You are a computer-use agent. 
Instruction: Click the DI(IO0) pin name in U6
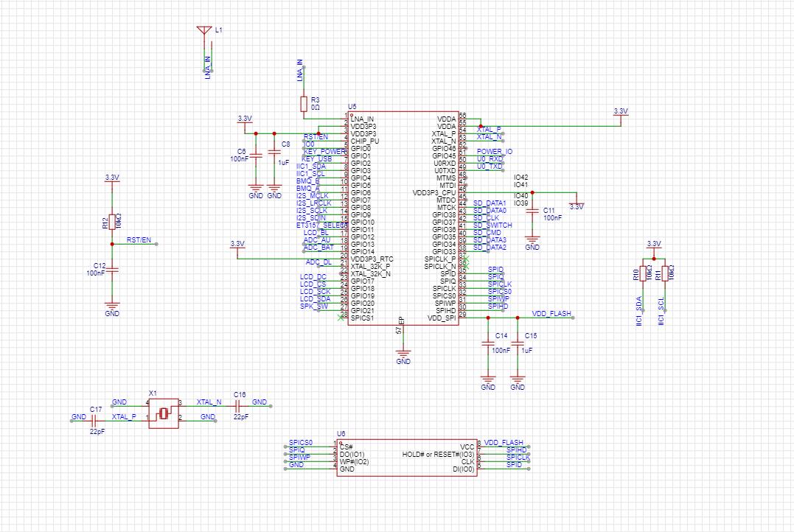pos(464,469)
